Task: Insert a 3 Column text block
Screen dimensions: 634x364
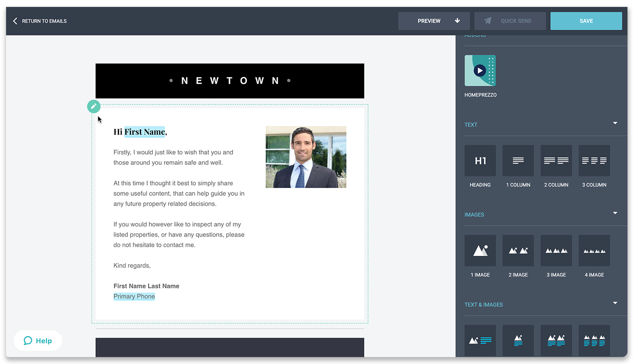Action: coord(594,160)
